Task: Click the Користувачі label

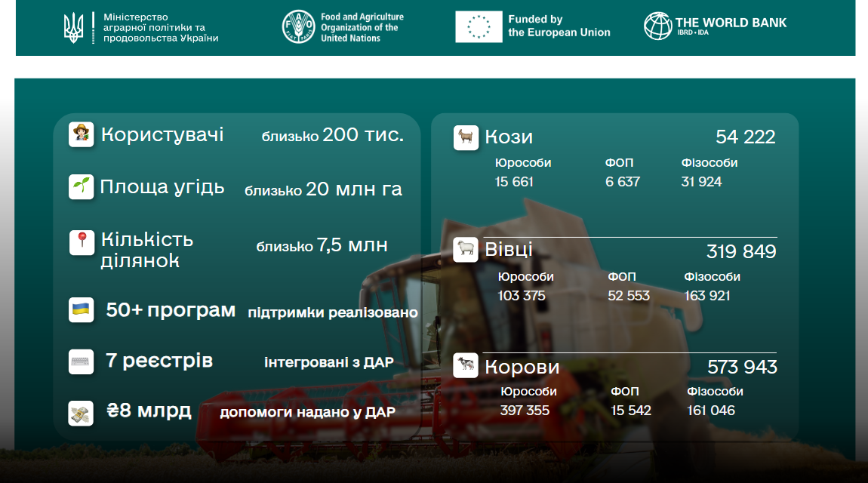Action: point(162,134)
